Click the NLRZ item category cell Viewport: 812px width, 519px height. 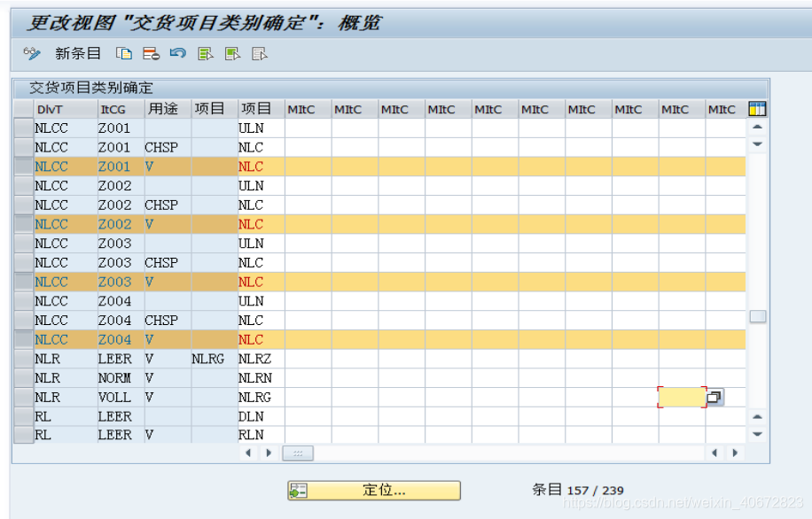click(261, 359)
